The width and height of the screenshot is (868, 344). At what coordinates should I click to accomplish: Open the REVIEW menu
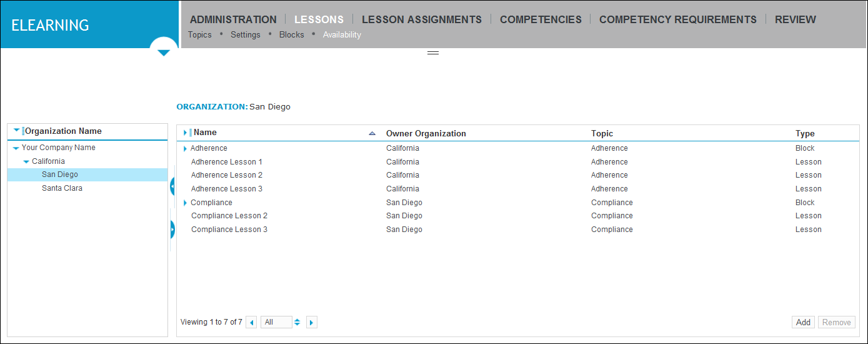(796, 19)
